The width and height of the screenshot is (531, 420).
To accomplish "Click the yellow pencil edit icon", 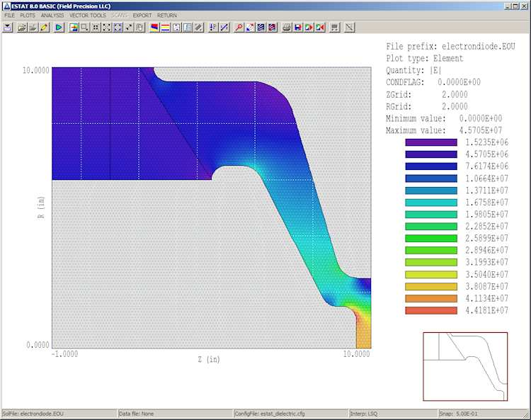I will point(45,28).
